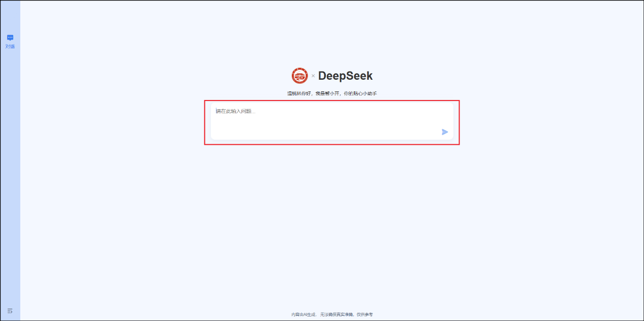Click the letter D in DeepSeek
This screenshot has height=321, width=644.
[x=323, y=76]
